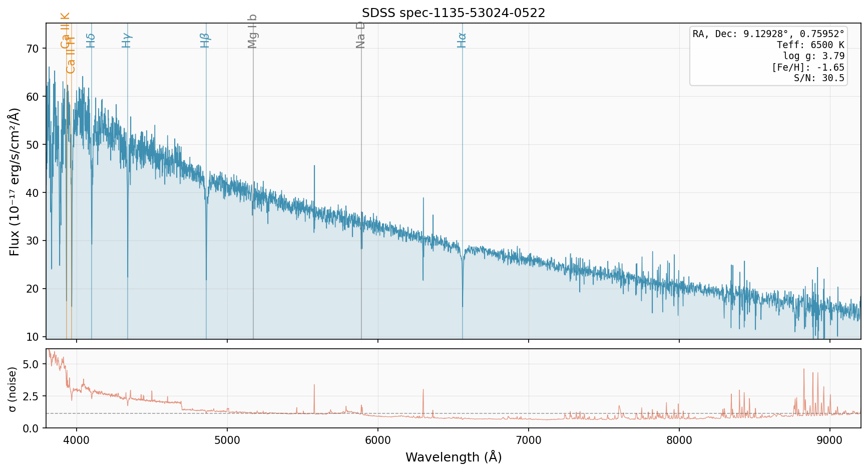Click the Na D absorption line label
The height and width of the screenshot is (471, 868).
tap(360, 35)
